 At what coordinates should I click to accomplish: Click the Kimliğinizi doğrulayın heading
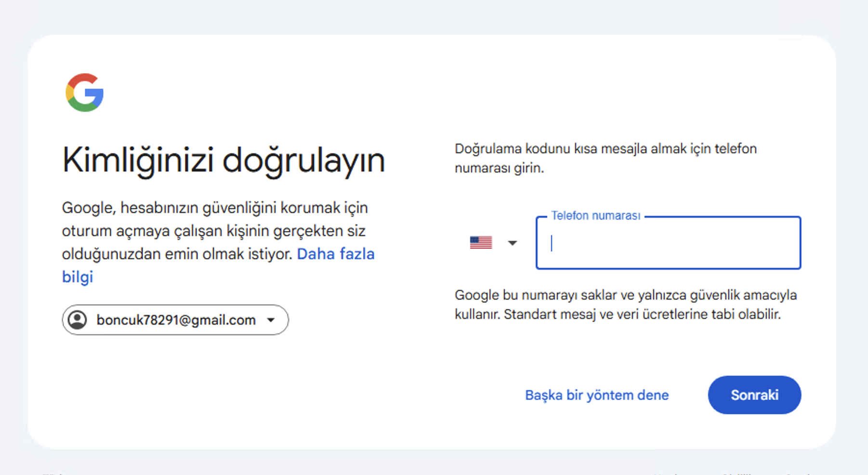click(224, 160)
